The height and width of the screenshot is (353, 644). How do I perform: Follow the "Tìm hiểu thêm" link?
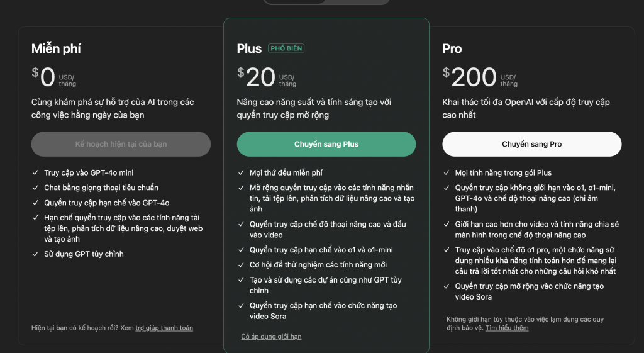coord(507,328)
